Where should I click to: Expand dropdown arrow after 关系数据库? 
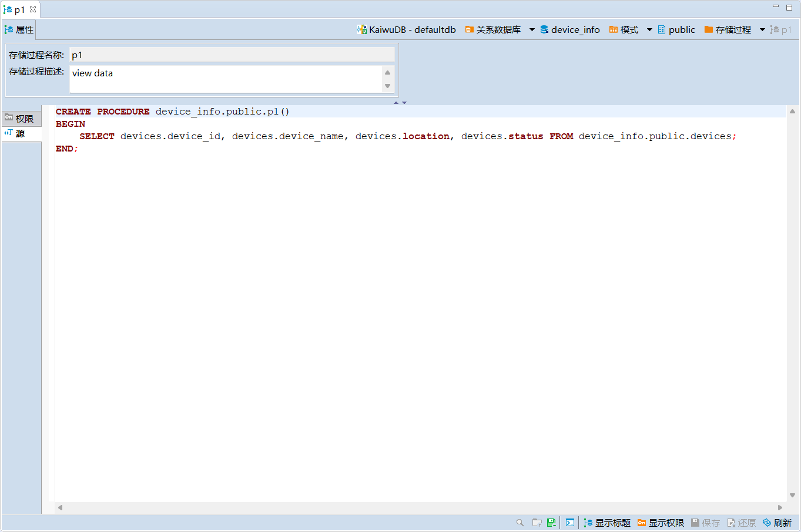point(532,30)
